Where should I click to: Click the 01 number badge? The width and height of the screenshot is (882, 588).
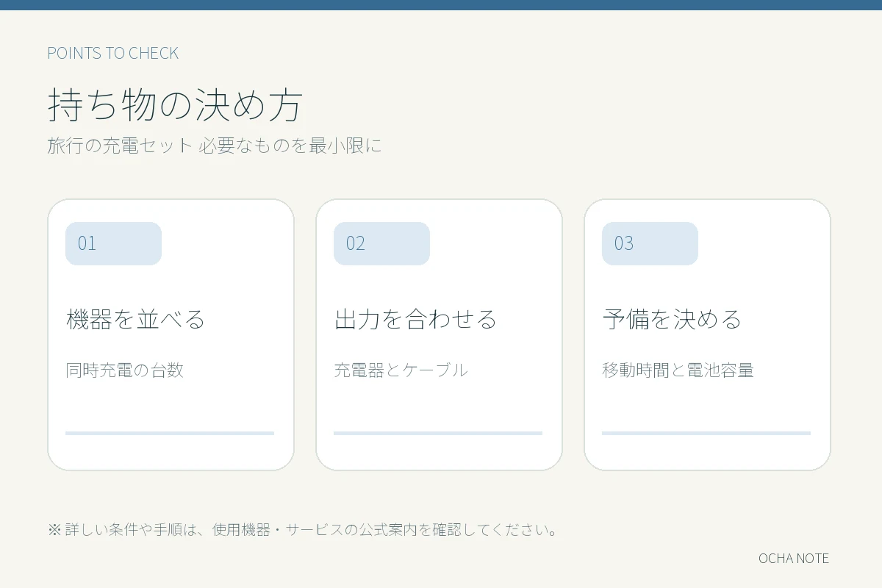tap(113, 243)
